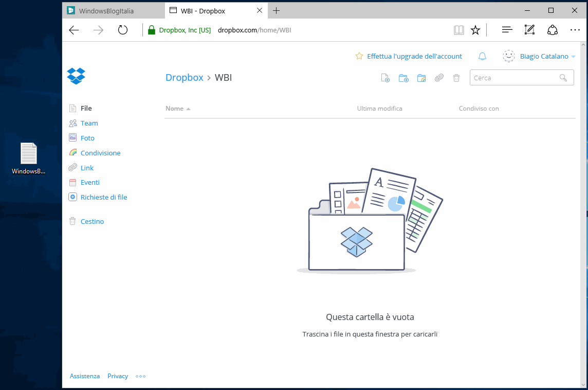Click the Edge share icon
588x390 pixels.
[x=553, y=30]
